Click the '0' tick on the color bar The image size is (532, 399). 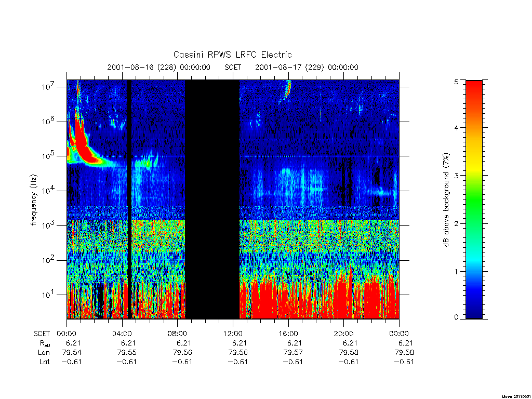pyautogui.click(x=456, y=317)
